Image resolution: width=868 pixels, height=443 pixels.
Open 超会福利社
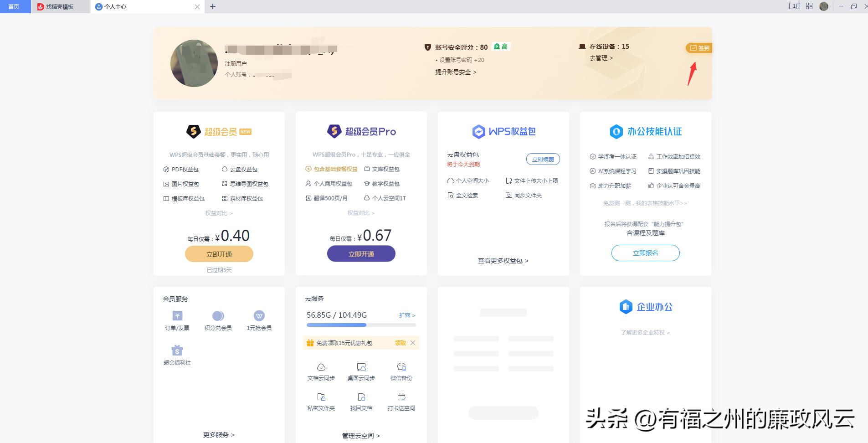pyautogui.click(x=177, y=354)
